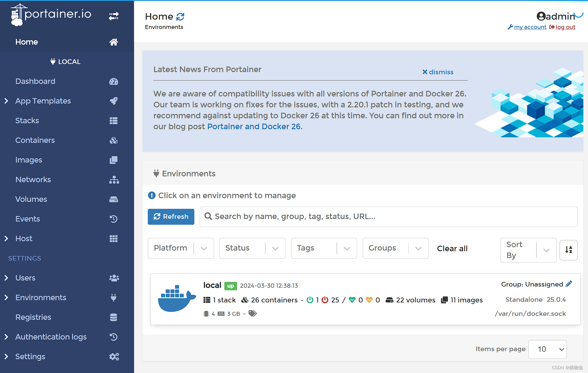Expand the Settings menu chevron

pos(6,356)
